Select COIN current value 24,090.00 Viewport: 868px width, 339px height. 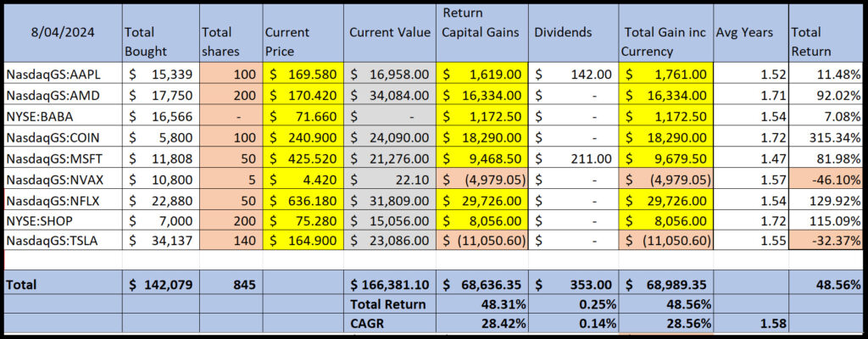point(390,137)
